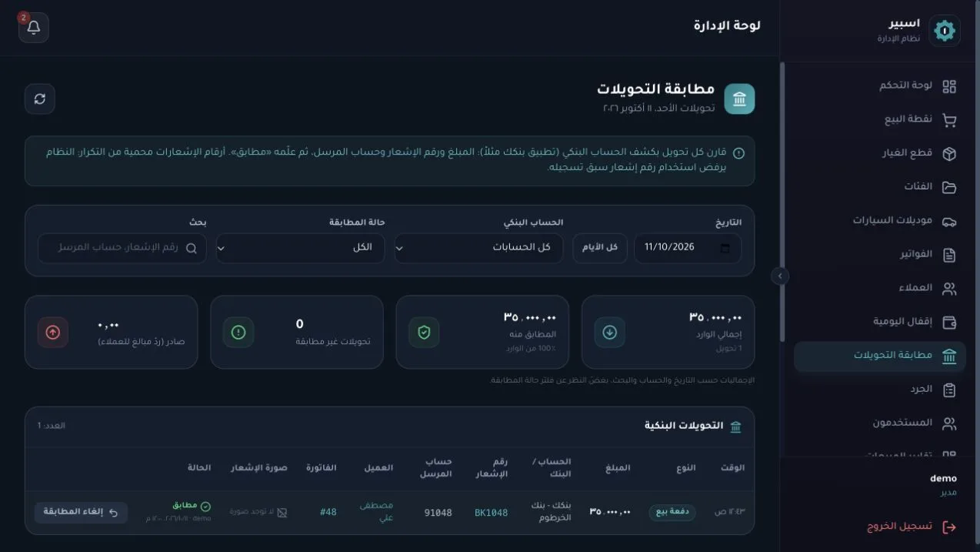Click the logout arrow icon
Screen dimensions: 980x552
click(x=949, y=527)
